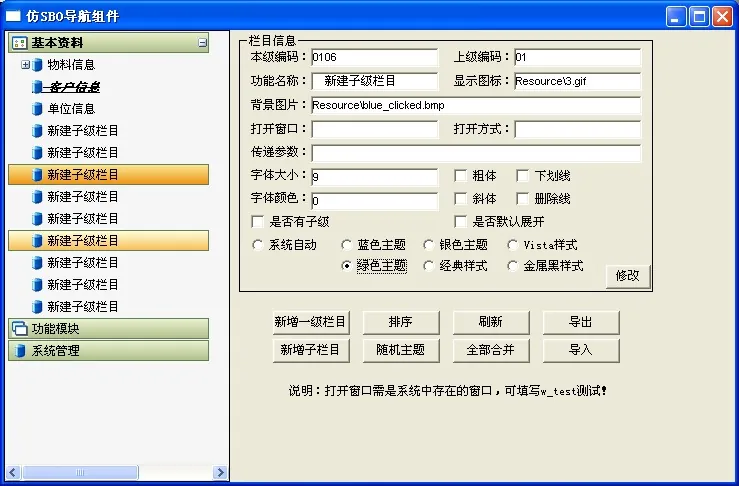Apply a theme with 随机主题 button

(x=401, y=350)
